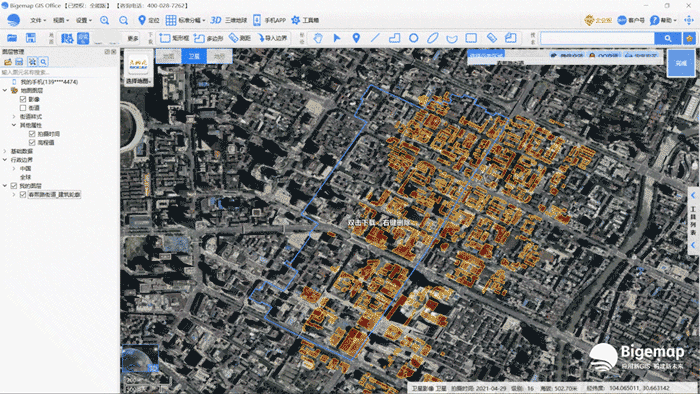Click the layer name search field

[x=58, y=72]
